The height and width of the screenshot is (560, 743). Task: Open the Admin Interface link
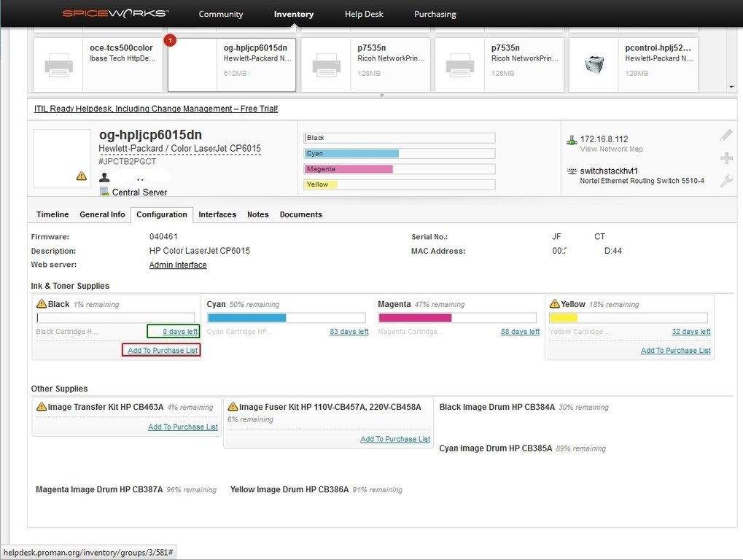point(177,265)
